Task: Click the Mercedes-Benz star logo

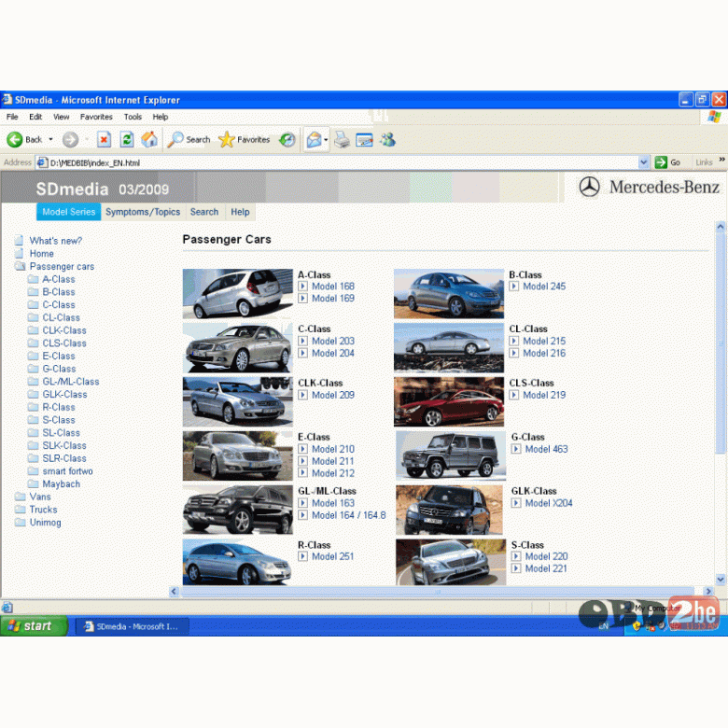Action: pos(589,187)
